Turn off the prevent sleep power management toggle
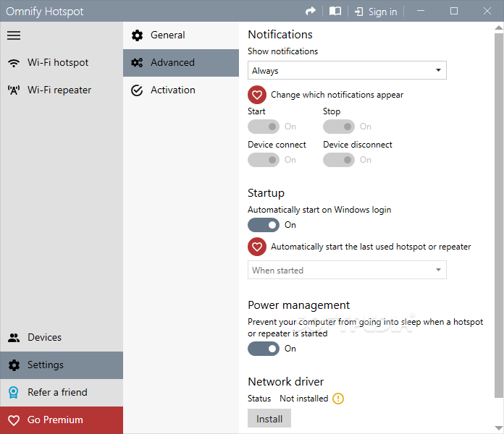 point(264,349)
